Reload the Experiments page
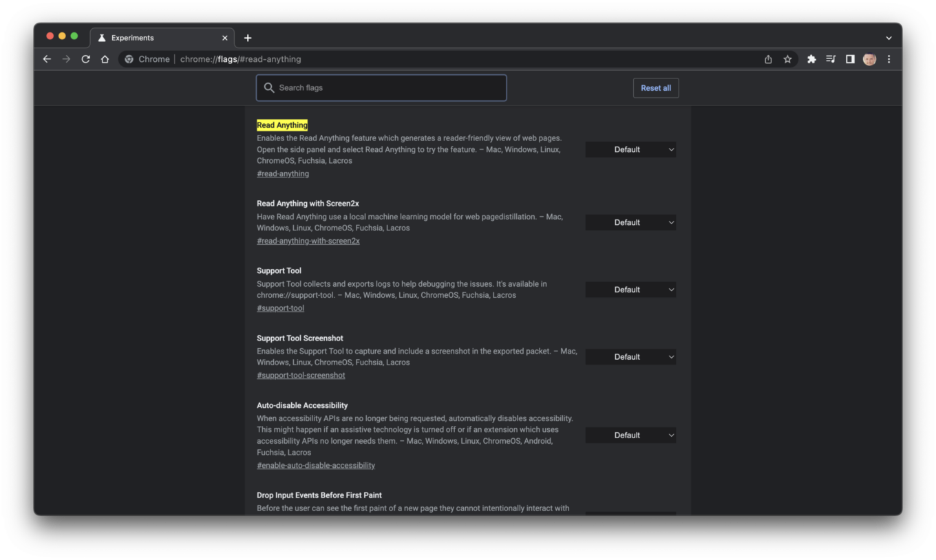 tap(85, 59)
